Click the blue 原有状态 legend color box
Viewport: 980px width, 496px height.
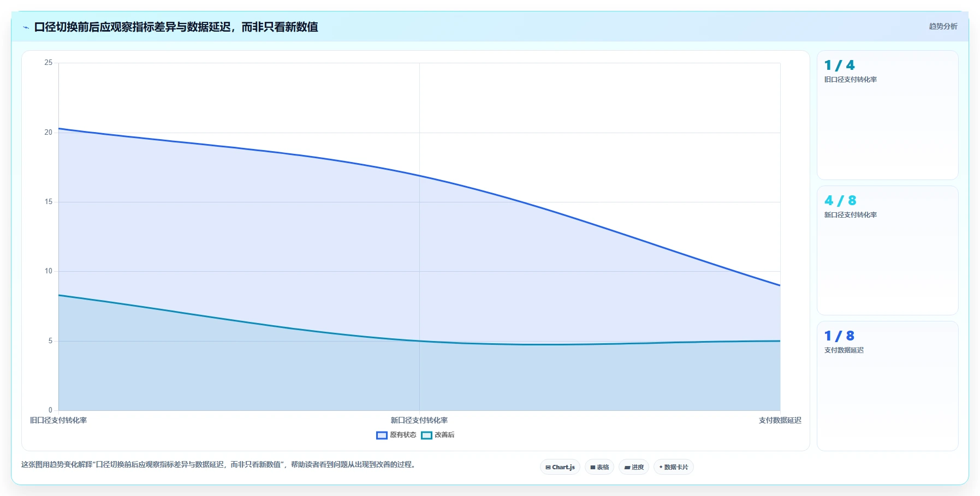click(x=382, y=435)
